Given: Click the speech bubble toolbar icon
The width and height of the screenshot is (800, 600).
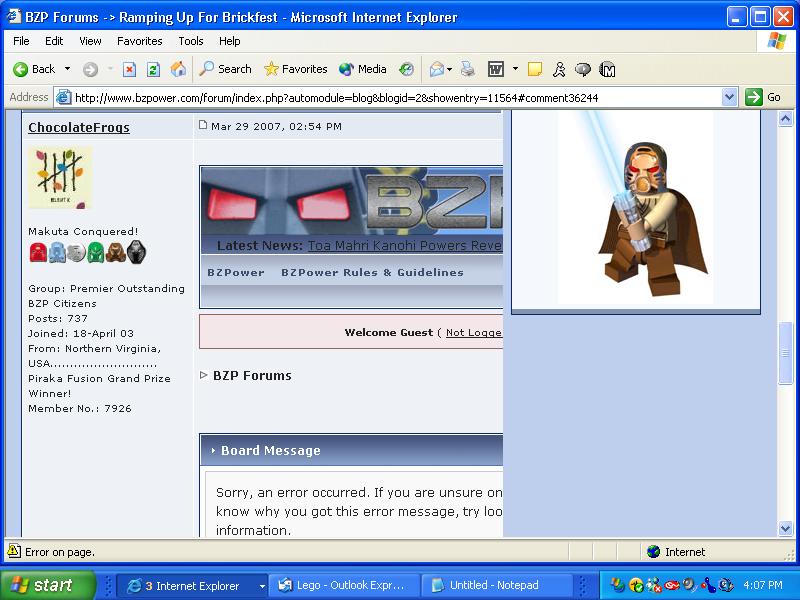Looking at the screenshot, I should [583, 69].
